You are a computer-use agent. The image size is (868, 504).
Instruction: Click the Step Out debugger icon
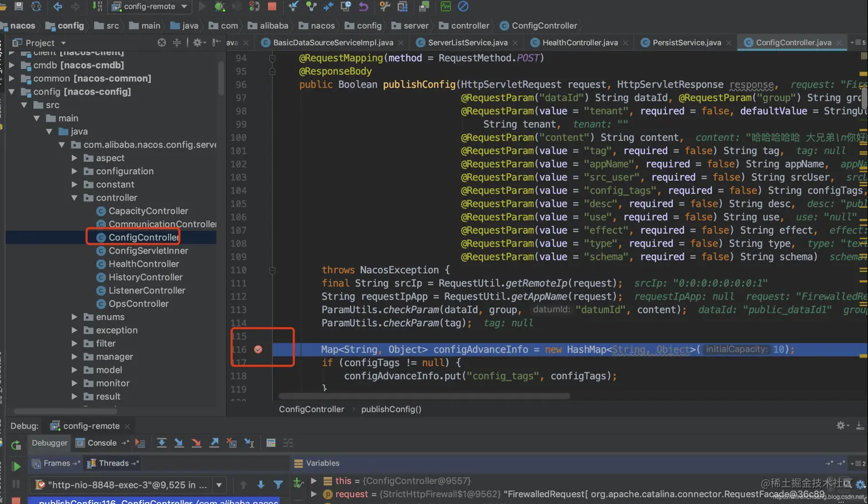[214, 443]
